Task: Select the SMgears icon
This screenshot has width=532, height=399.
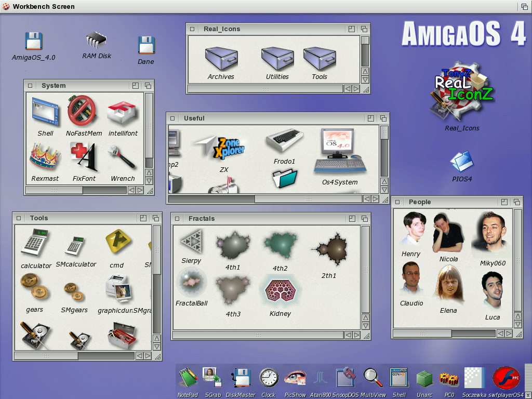Action: click(x=74, y=292)
